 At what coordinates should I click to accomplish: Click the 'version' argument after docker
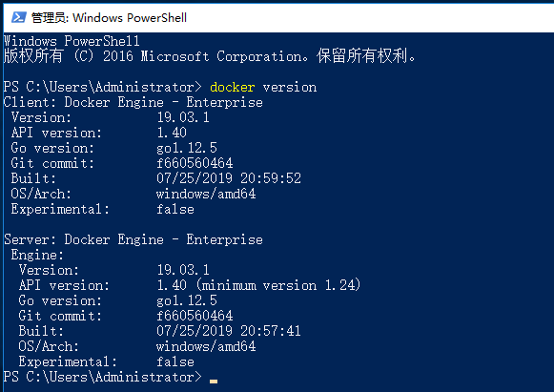click(289, 88)
